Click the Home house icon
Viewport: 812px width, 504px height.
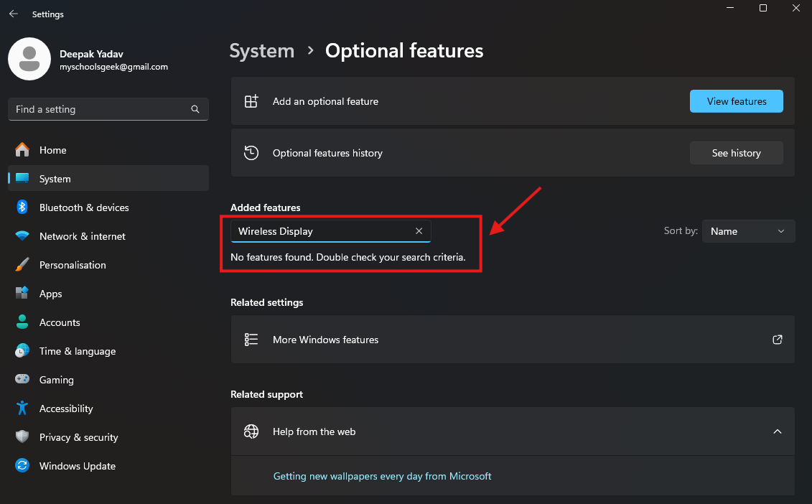pyautogui.click(x=22, y=150)
